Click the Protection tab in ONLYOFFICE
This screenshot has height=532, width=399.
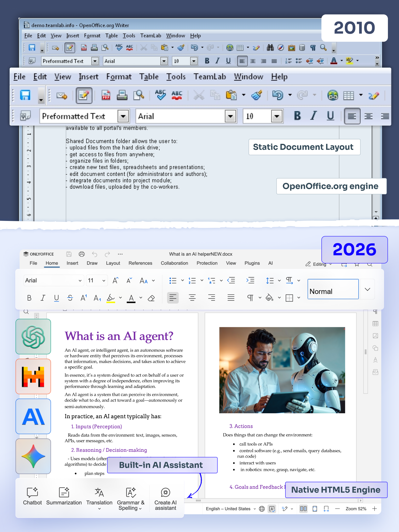(207, 263)
